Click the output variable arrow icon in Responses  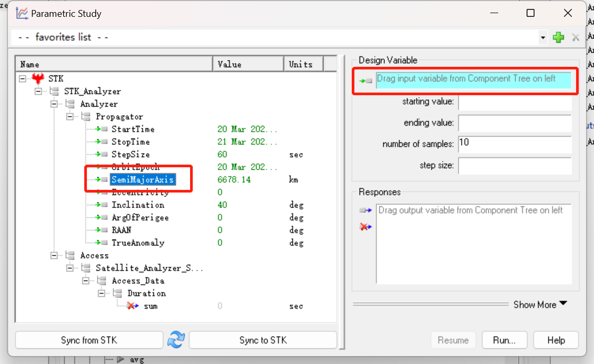point(366,210)
